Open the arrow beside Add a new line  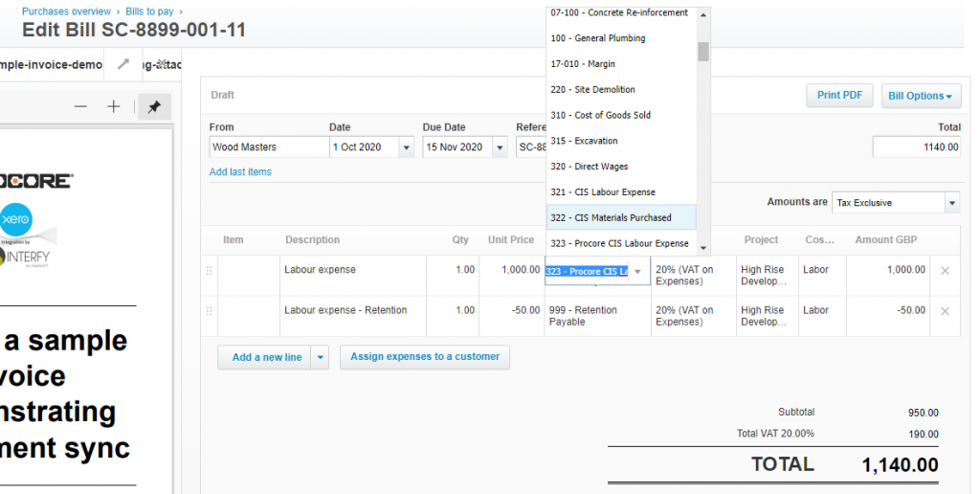(321, 357)
